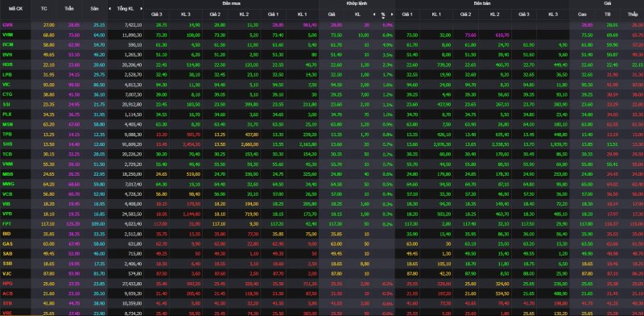The image size is (644, 316).
Task: Click right arrow beside Tổng KL header
Action: tap(142, 9)
